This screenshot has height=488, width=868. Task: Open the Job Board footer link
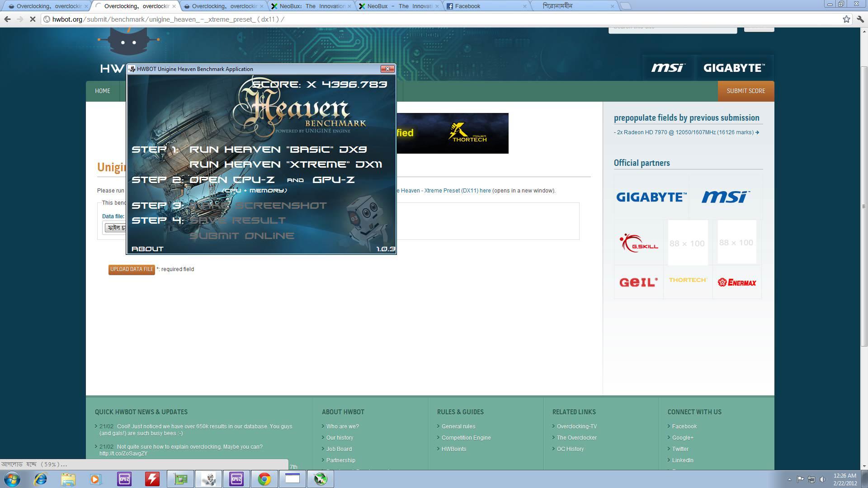coord(339,449)
